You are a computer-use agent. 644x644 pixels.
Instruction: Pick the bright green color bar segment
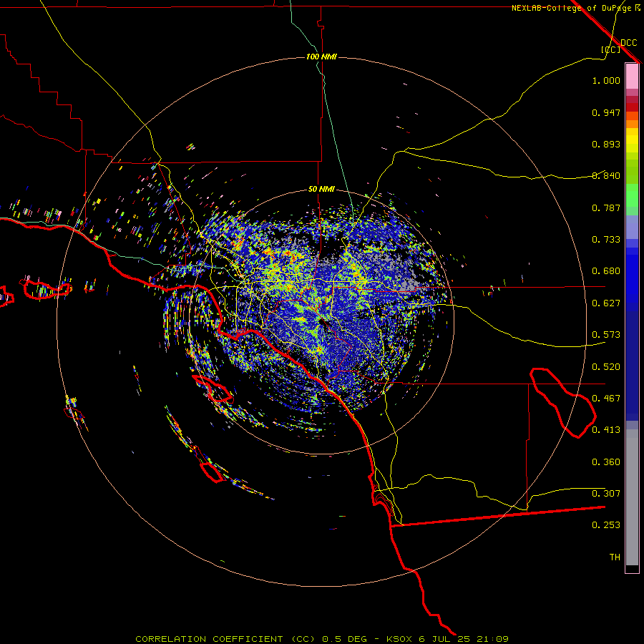click(632, 195)
